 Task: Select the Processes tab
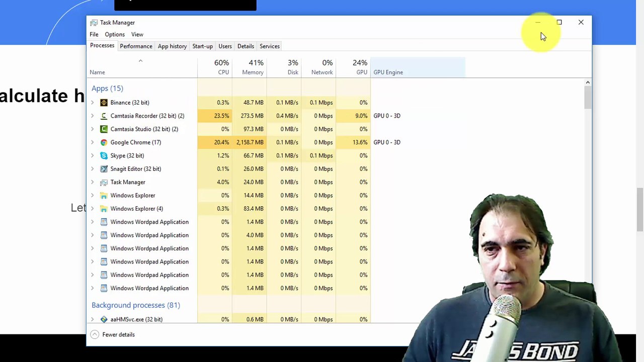coord(102,46)
